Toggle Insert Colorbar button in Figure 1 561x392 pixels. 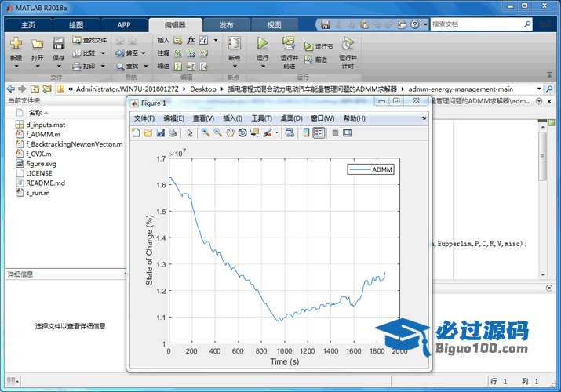(x=306, y=132)
